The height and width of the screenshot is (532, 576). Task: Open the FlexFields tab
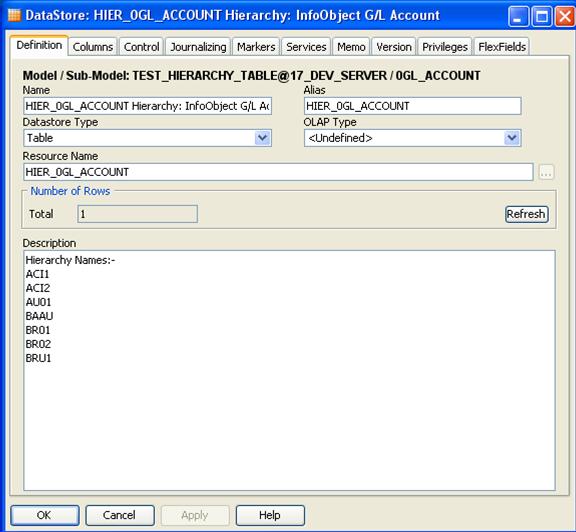(502, 47)
